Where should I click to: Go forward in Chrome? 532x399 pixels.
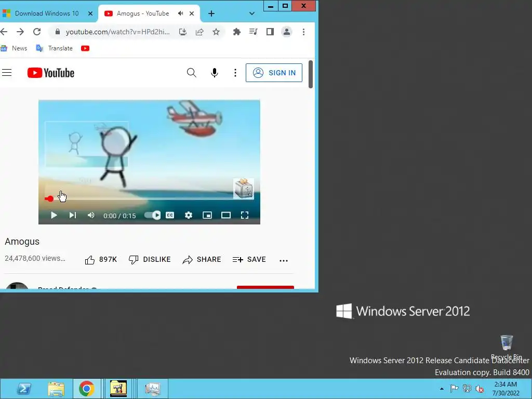[x=20, y=32]
